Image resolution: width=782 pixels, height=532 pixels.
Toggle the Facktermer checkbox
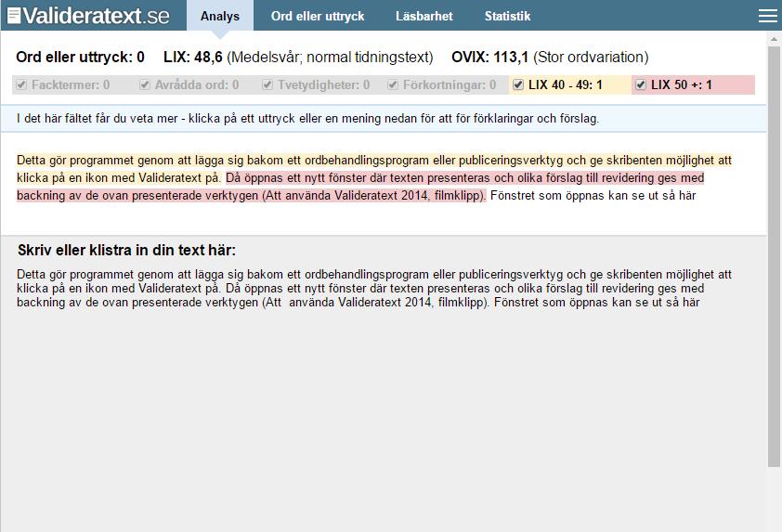[21, 84]
